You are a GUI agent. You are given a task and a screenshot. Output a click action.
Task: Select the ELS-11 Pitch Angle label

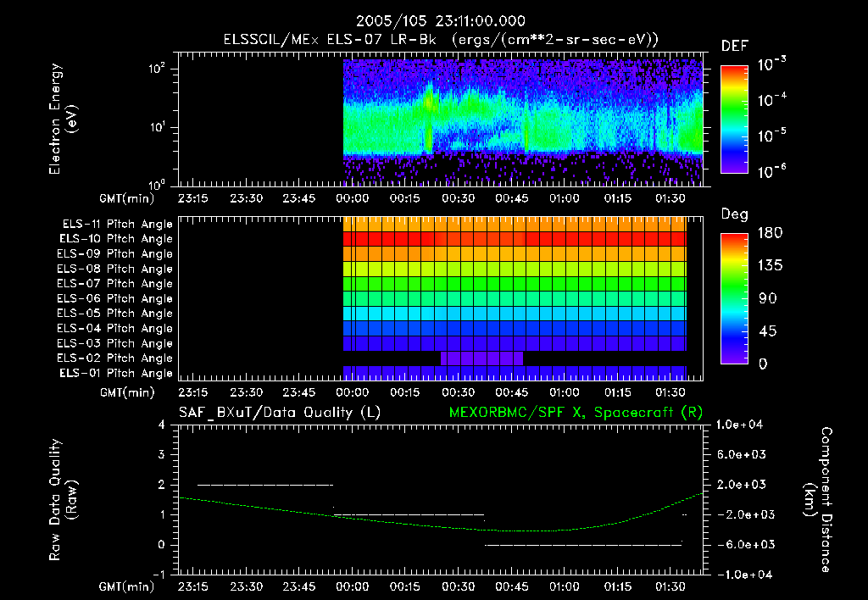117,225
